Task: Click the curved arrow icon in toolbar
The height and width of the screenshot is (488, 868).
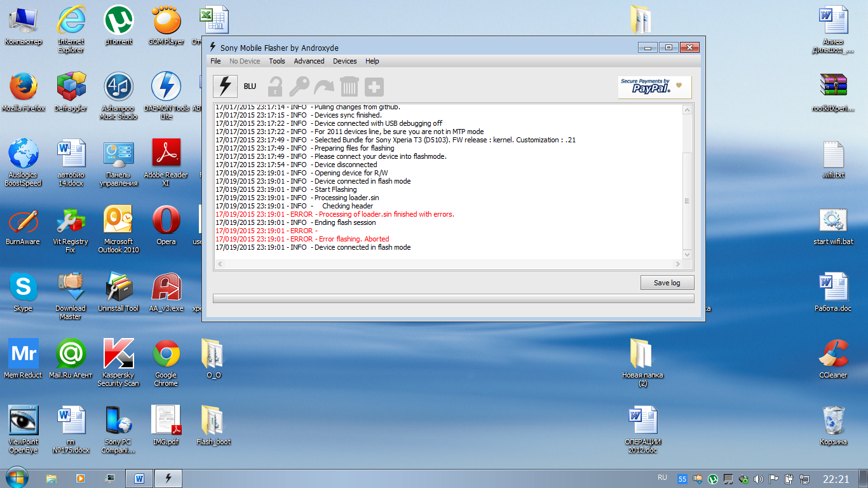Action: [324, 86]
